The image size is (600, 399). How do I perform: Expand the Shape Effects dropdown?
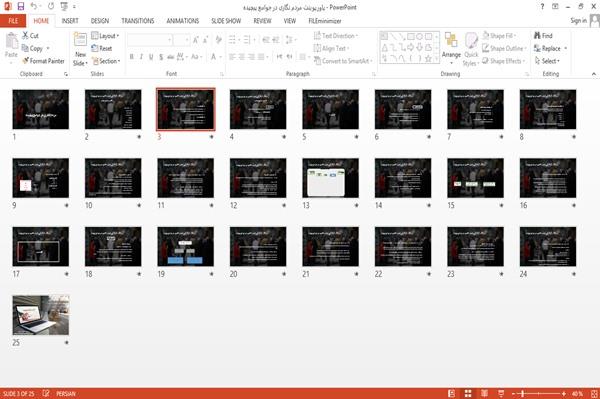click(503, 61)
